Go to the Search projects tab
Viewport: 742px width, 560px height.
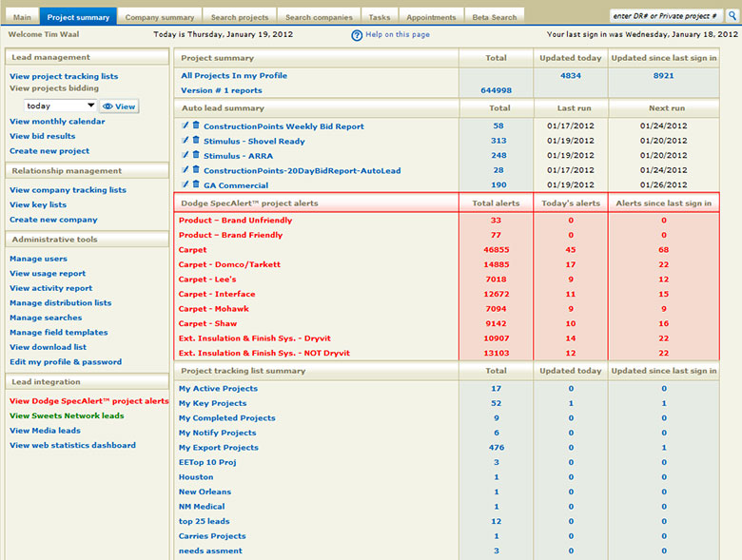[x=240, y=17]
